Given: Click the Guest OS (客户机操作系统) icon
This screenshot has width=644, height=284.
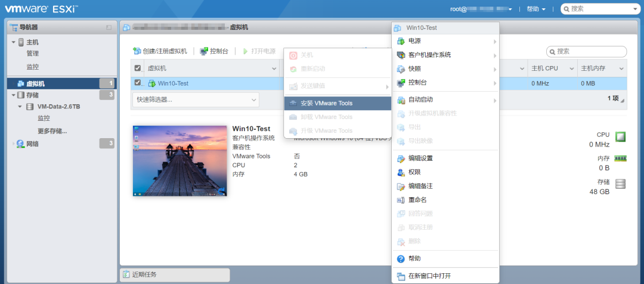Looking at the screenshot, I should pos(401,55).
